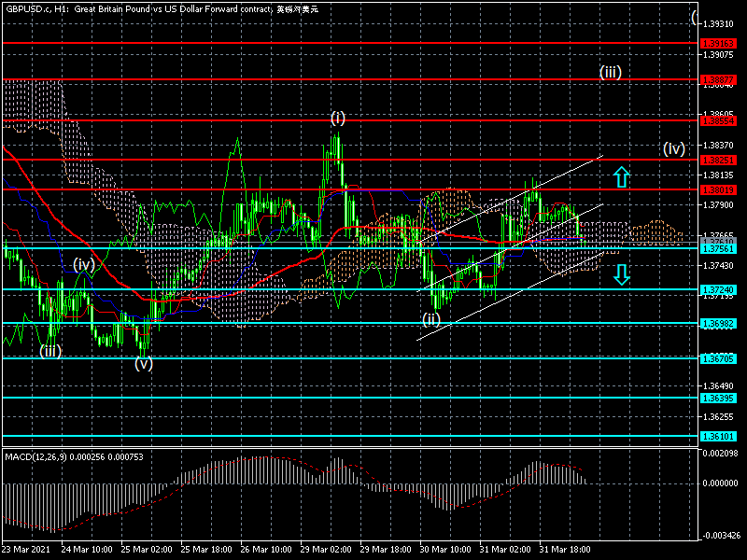Click the cyan down arrow marker
The image size is (747, 560).
click(622, 273)
